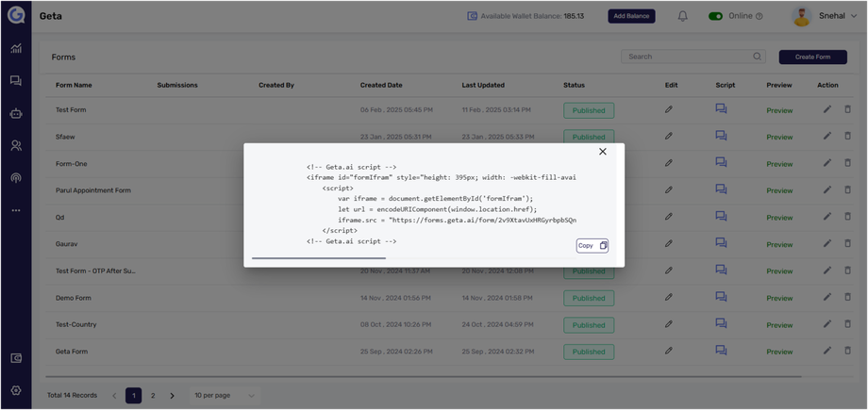Open the 10 per page dropdown
Image resolution: width=868 pixels, height=410 pixels.
225,396
